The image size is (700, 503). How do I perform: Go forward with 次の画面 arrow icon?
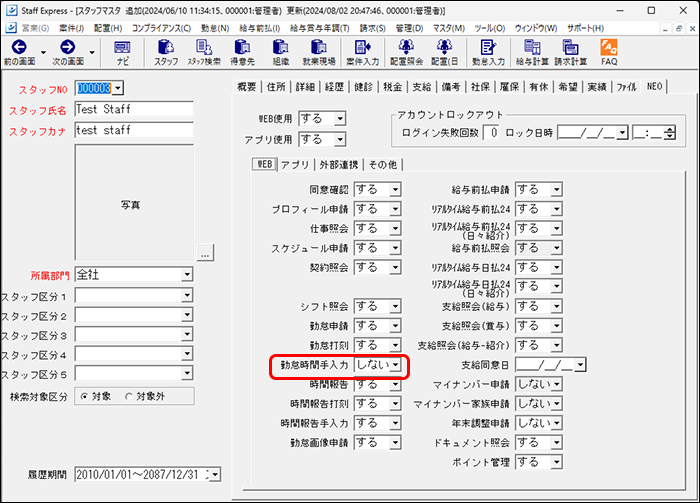point(67,47)
